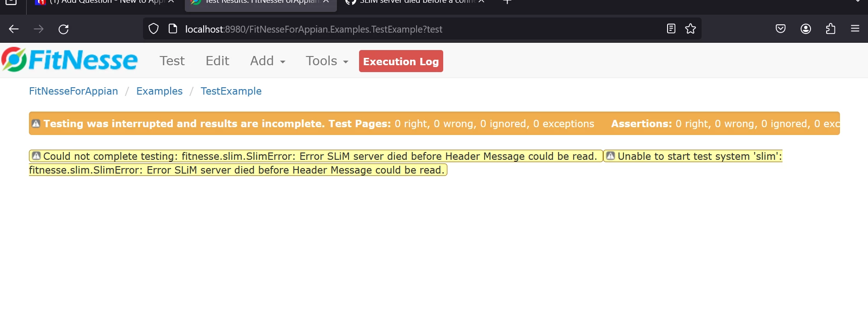Click the 'Test Pages:' summary text
Screen dimensions: 868x332
tap(360, 124)
